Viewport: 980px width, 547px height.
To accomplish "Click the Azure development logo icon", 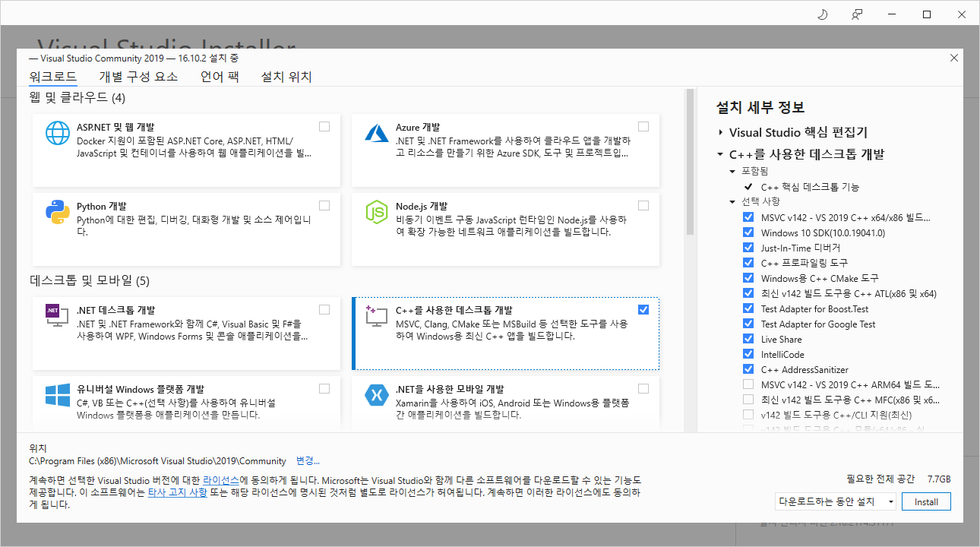I will 377,133.
